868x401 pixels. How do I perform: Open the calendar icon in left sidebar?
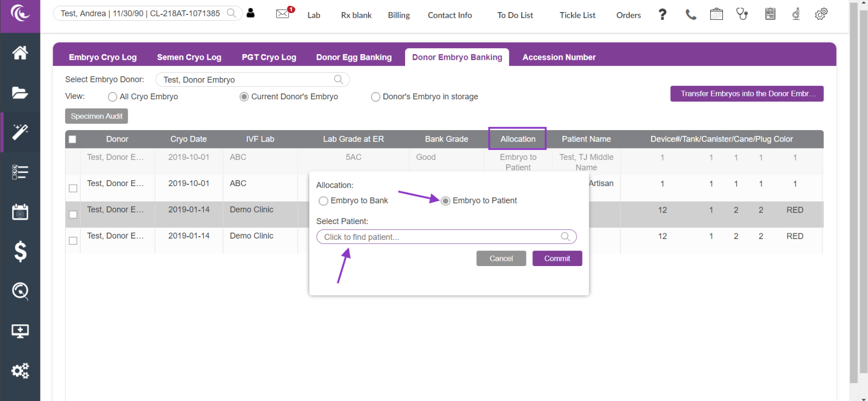[20, 212]
